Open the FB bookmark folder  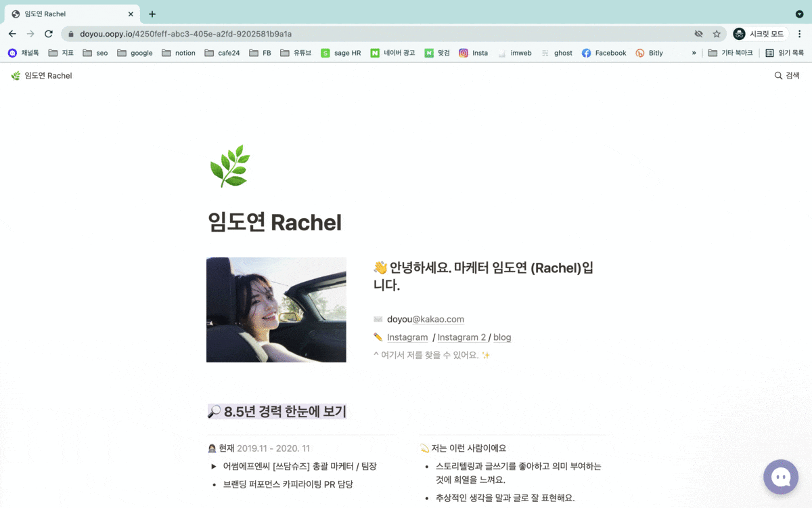point(260,53)
